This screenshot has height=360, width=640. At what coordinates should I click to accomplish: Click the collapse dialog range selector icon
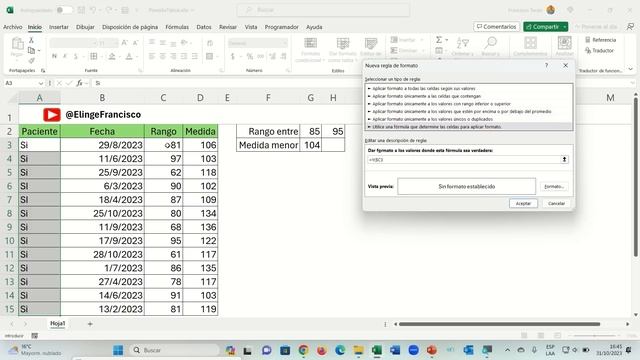[x=564, y=160]
